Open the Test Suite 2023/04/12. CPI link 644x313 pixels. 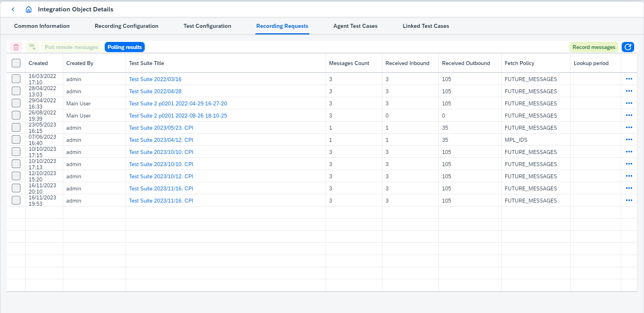pyautogui.click(x=161, y=140)
